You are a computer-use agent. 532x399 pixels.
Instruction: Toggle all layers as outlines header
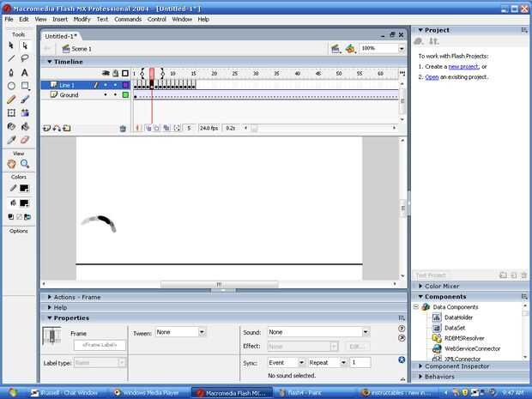click(125, 73)
